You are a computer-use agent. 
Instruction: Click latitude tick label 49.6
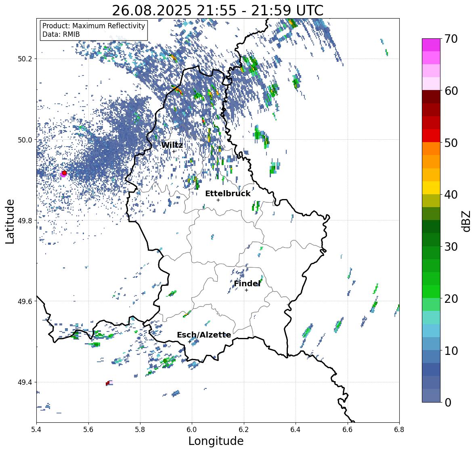tap(25, 301)
